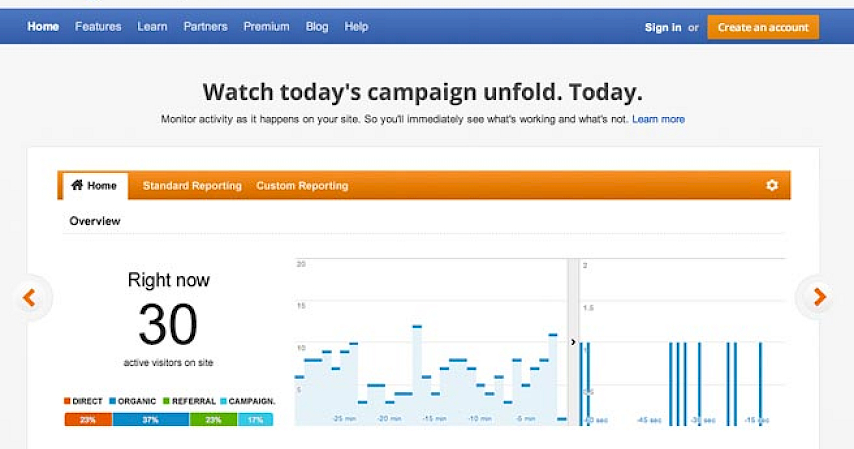
Task: Click the house icon in Home tab
Action: (x=77, y=185)
